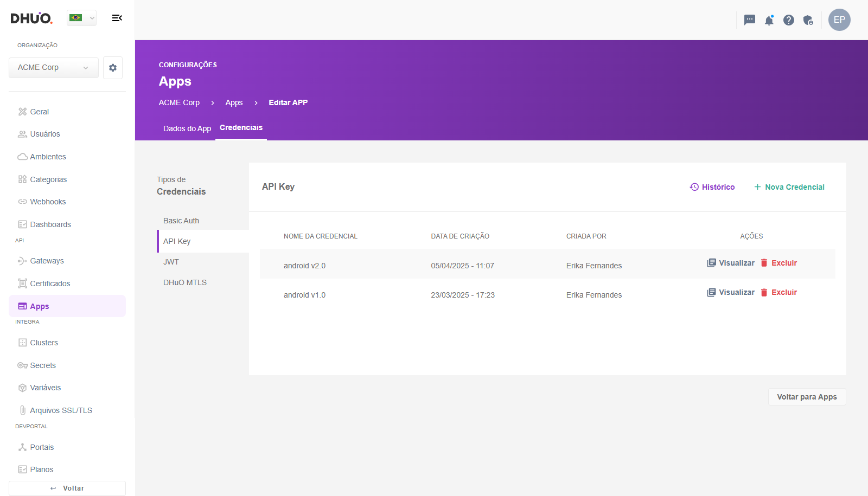Click the sidebar Voltar button

pos(67,488)
